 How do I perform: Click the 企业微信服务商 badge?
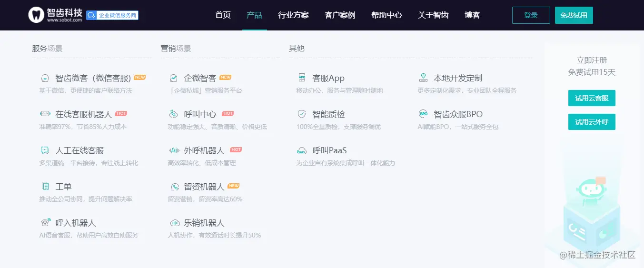112,15
